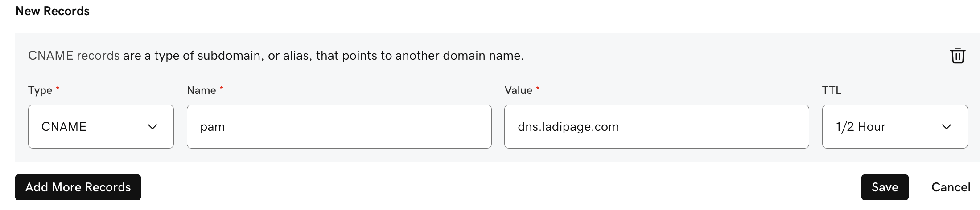Click the chevron arrow in the TTL selector
Viewport: 980px width, 210px height.
946,127
